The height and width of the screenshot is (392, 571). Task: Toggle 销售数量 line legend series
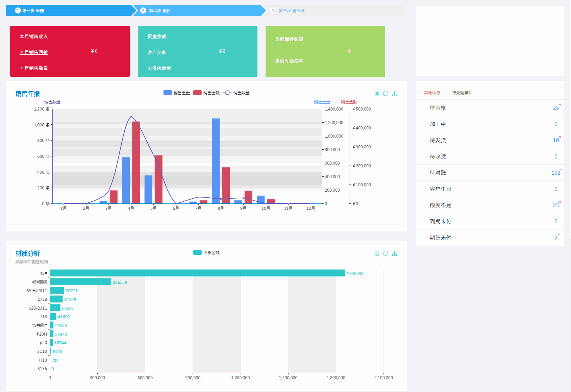236,93
